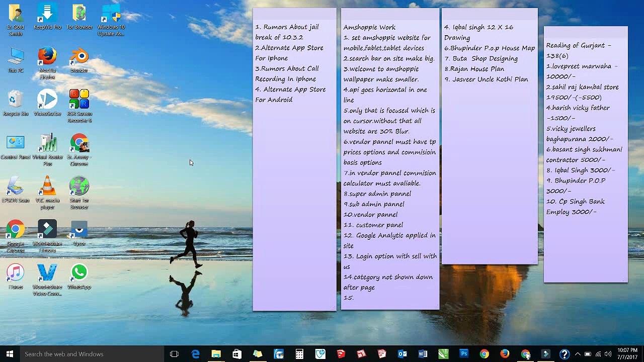Click note line '4. Alternate App Store For Android'
Image resolution: width=644 pixels, height=362 pixels.
pyautogui.click(x=290, y=95)
